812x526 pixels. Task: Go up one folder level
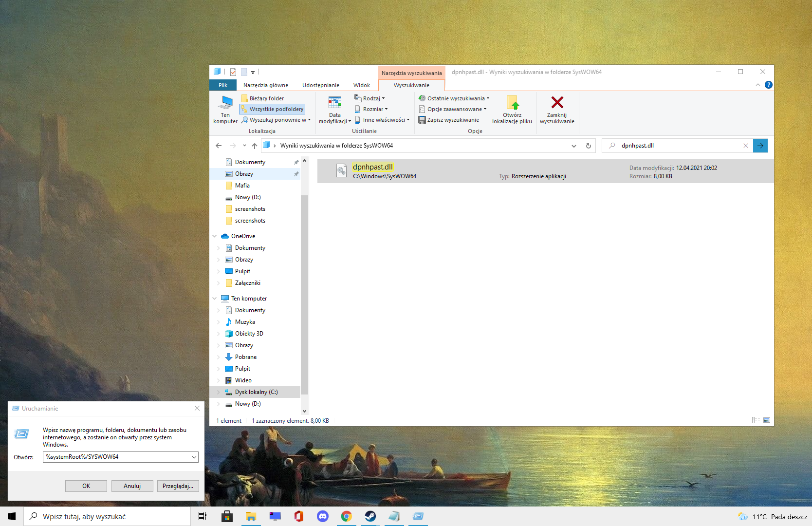pos(255,146)
